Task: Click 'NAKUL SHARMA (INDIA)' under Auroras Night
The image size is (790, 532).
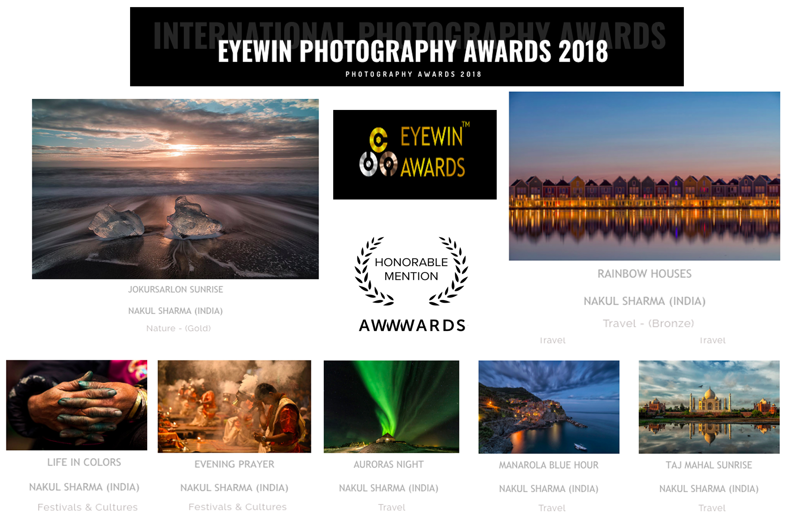Action: (388, 488)
